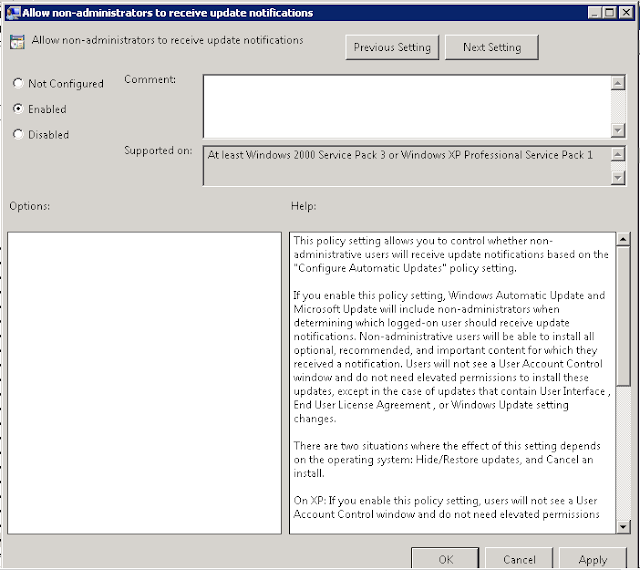Image resolution: width=640 pixels, height=570 pixels.
Task: Go to Previous Setting
Action: point(392,47)
